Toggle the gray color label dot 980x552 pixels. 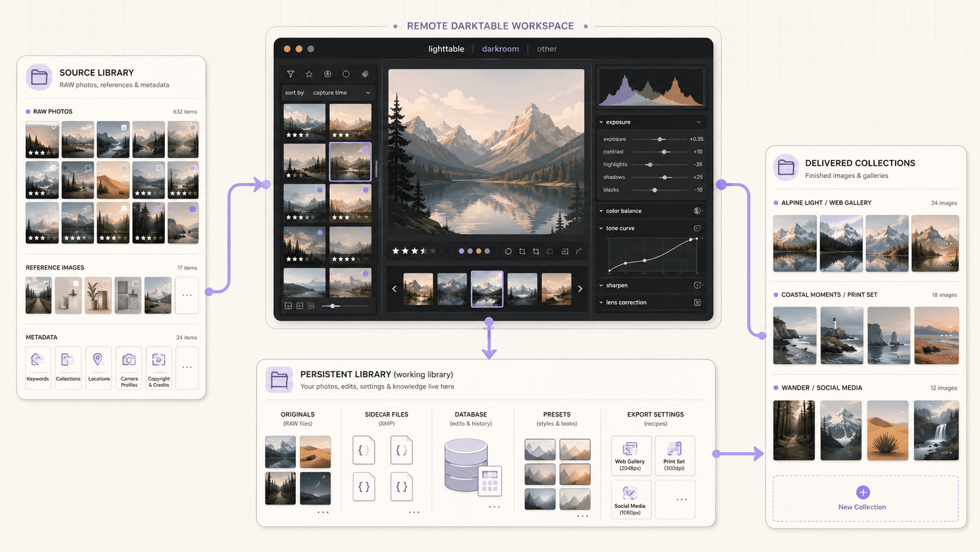pos(487,251)
